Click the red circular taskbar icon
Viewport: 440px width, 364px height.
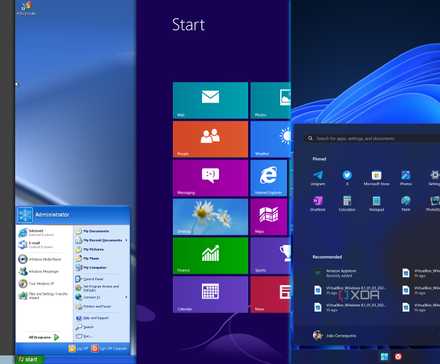398,357
